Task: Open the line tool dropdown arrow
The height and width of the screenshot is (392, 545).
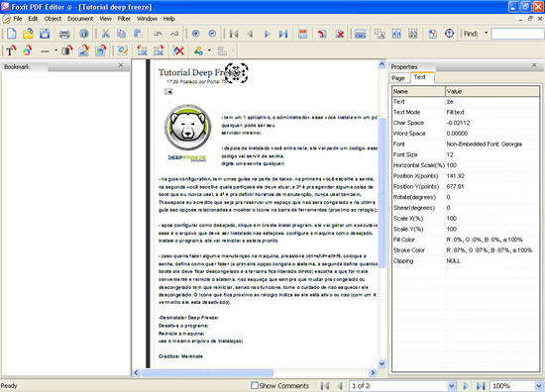Action: [x=55, y=51]
